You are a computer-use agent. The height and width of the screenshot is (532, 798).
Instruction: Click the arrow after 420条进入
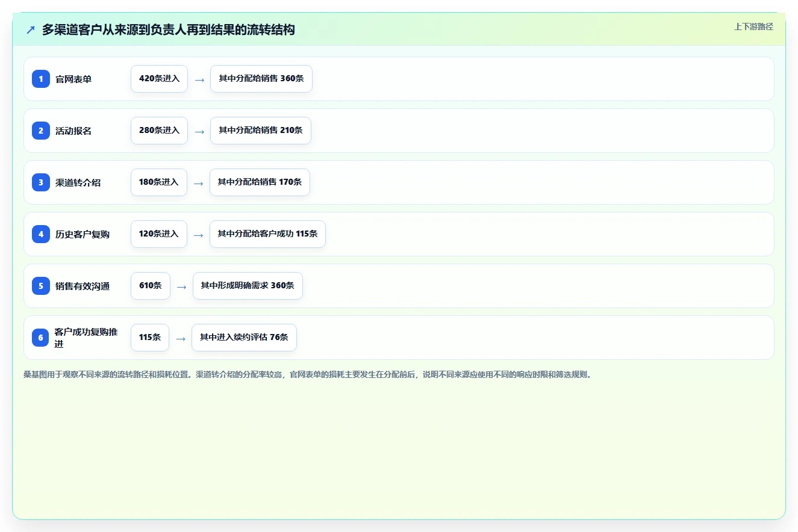point(199,79)
